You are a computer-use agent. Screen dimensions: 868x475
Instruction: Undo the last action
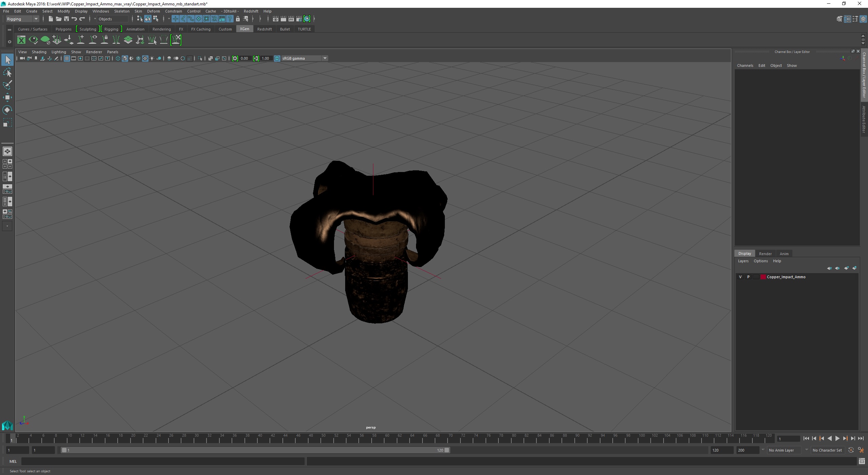[74, 19]
